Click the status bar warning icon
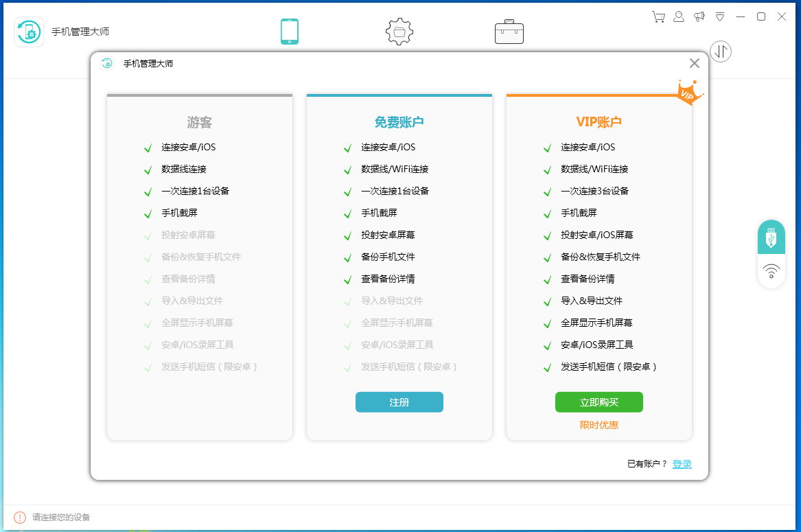The height and width of the screenshot is (532, 801). point(19,517)
